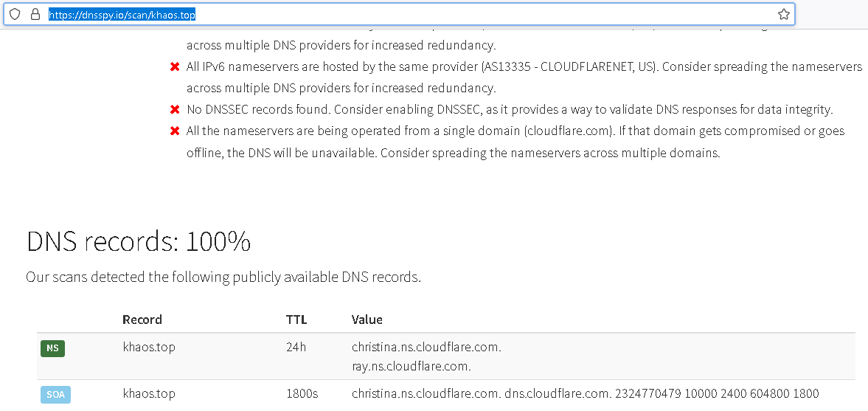Click the tracking protection shield icon

tap(15, 15)
